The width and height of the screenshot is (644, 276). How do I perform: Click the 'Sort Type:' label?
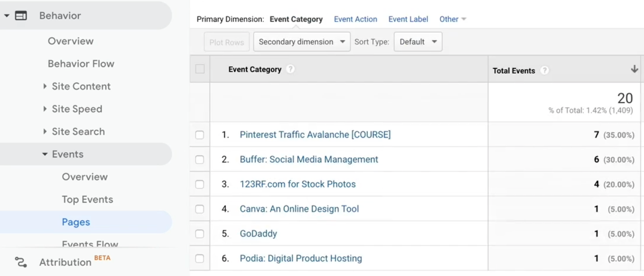click(x=372, y=42)
